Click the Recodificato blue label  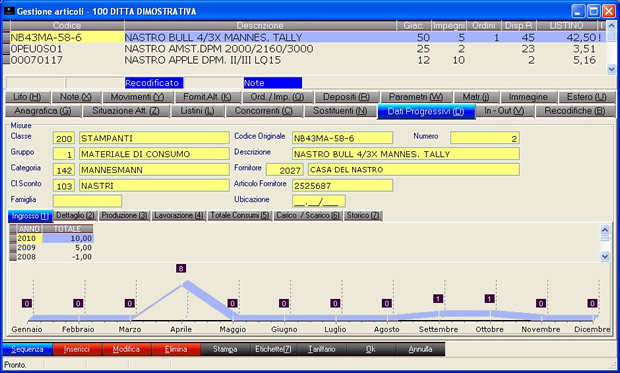[154, 83]
